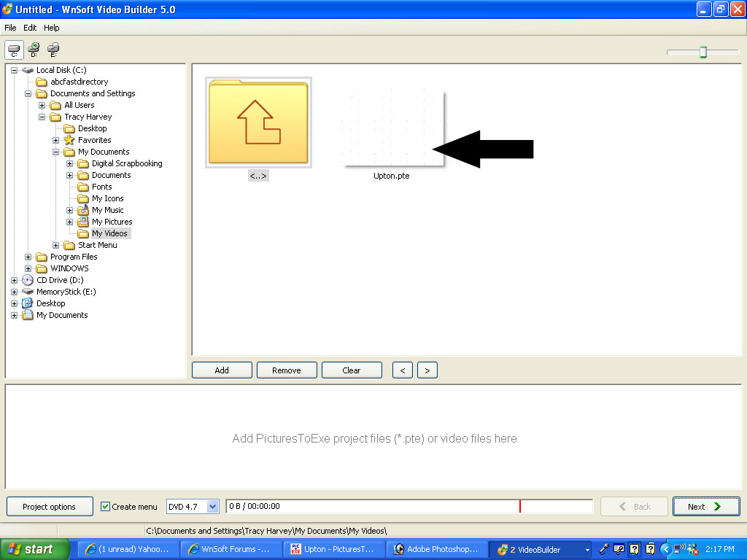747x560 pixels.
Task: Select the My Videos folder in tree
Action: [x=109, y=233]
